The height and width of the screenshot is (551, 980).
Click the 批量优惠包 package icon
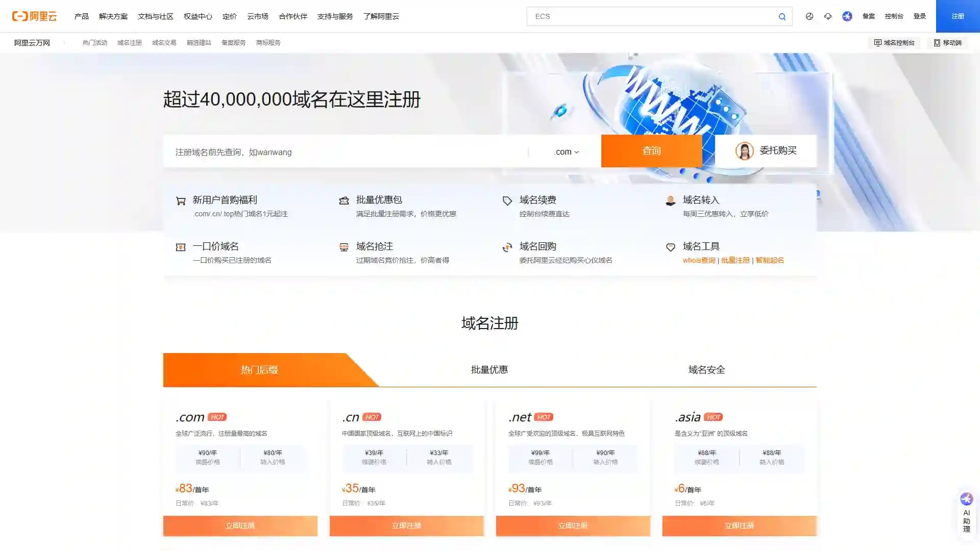click(x=344, y=201)
